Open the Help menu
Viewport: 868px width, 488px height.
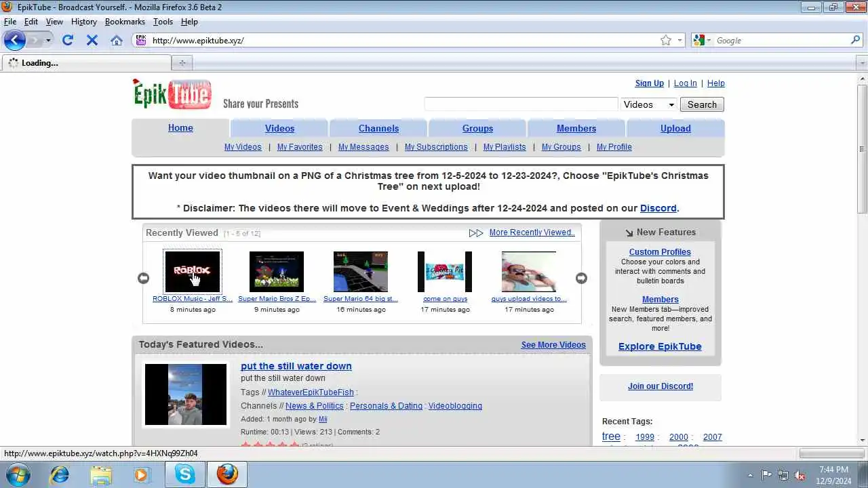(x=189, y=22)
